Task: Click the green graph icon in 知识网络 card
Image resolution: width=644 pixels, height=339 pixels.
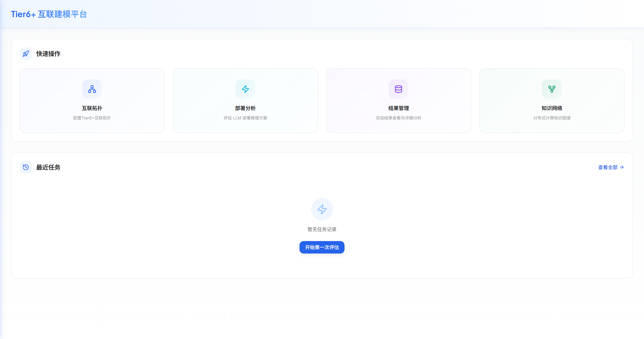Action: [x=552, y=89]
